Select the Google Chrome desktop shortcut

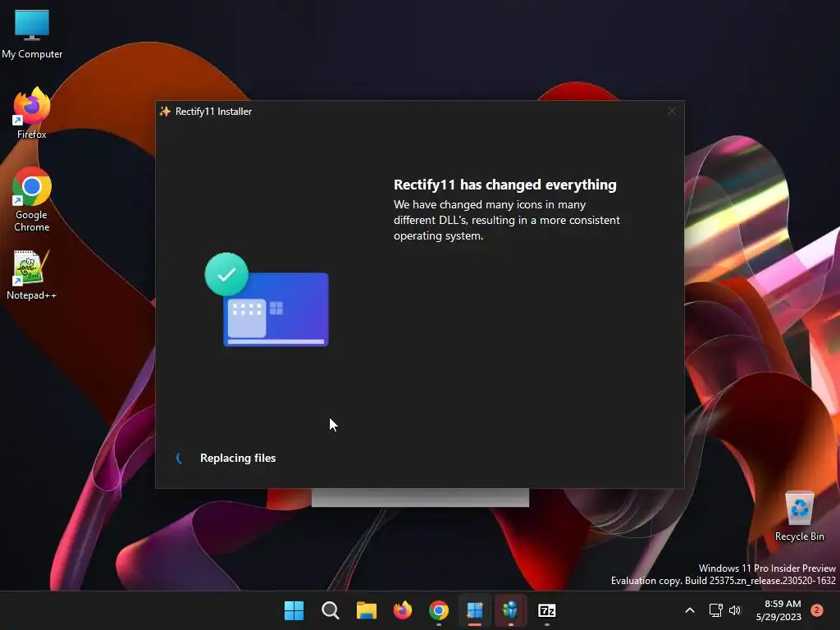(32, 199)
